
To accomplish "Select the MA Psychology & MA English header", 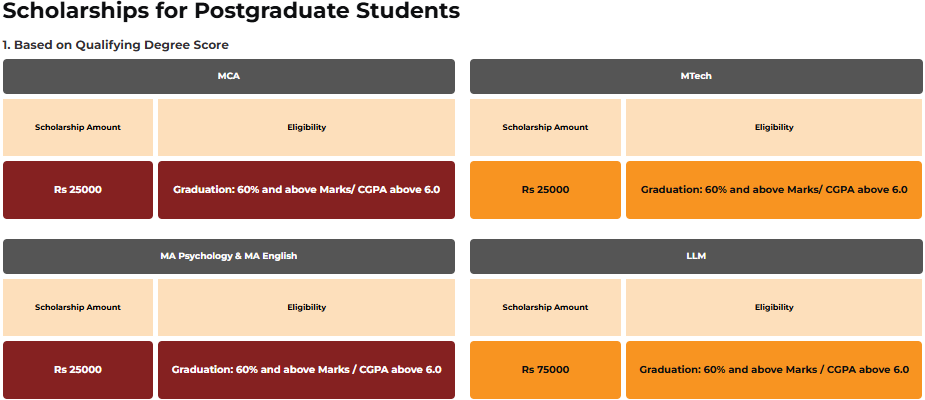I will (229, 256).
